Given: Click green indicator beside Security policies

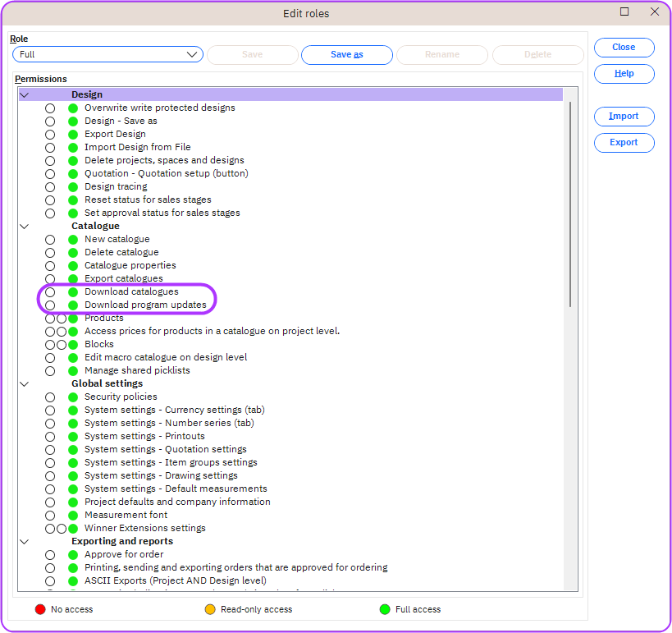Looking at the screenshot, I should coord(73,397).
